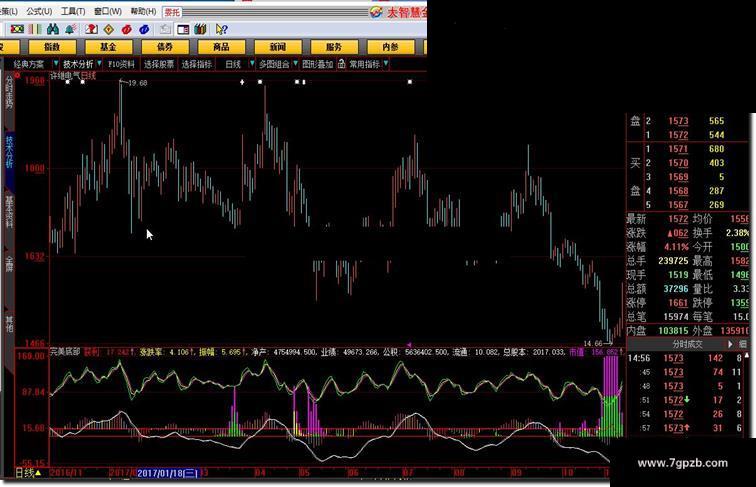Image resolution: width=756 pixels, height=487 pixels.
Task: Click the window layout toolbar icon
Action: tap(183, 29)
